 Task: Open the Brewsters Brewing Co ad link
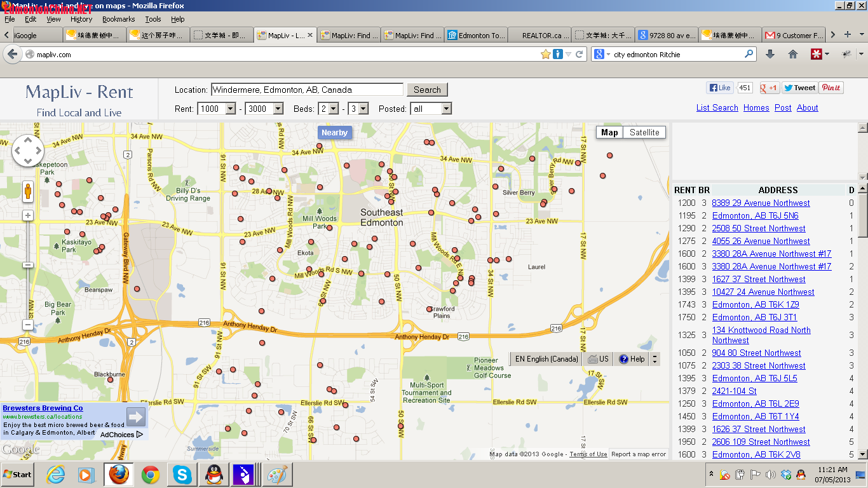(43, 408)
